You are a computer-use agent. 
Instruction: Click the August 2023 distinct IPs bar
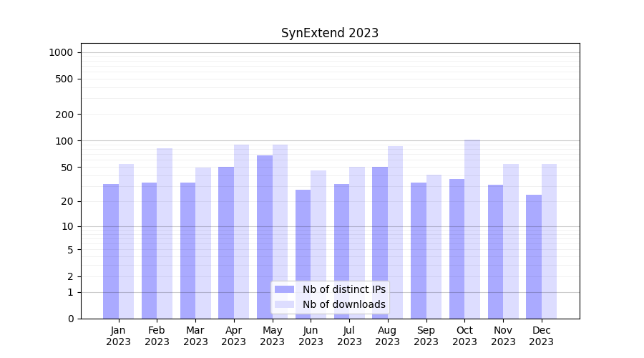click(x=380, y=242)
